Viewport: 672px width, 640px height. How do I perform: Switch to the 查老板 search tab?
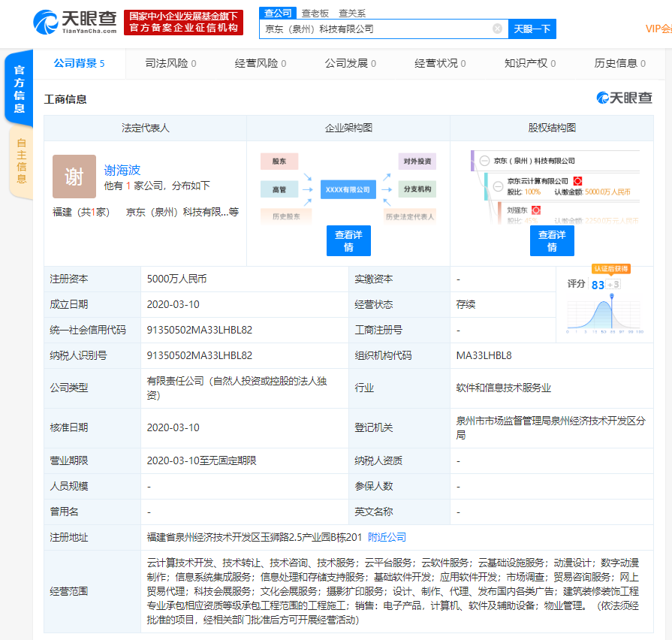[315, 13]
